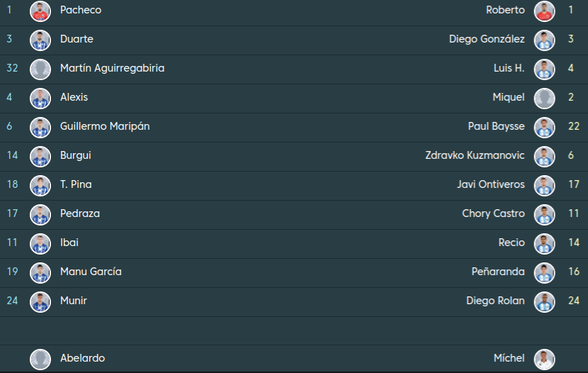This screenshot has width=588, height=373.
Task: Click the Peñaranda player name
Action: coord(498,272)
